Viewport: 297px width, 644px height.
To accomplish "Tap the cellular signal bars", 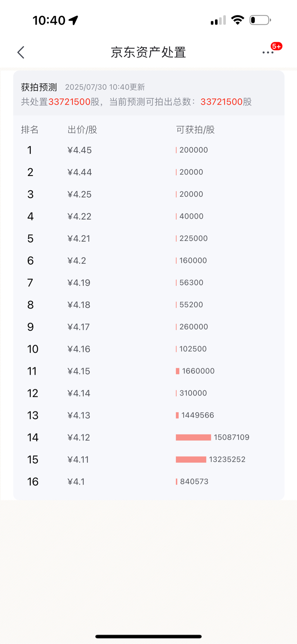I will 218,20.
